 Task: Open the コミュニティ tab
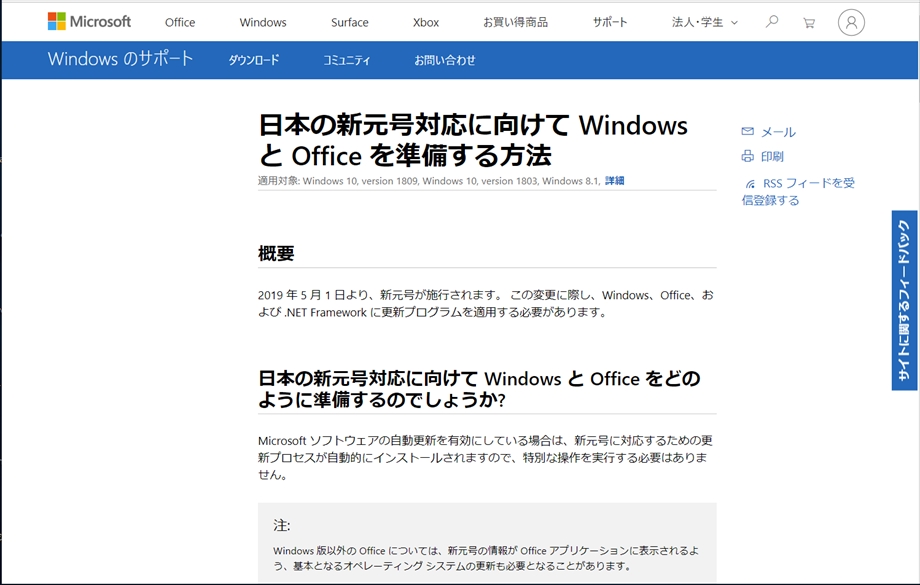(x=347, y=60)
